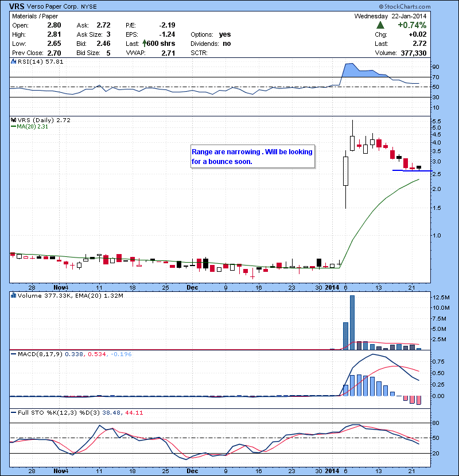Click the candlestick icon before VRS (Daily)
This screenshot has width=459, height=476.
[x=13, y=120]
